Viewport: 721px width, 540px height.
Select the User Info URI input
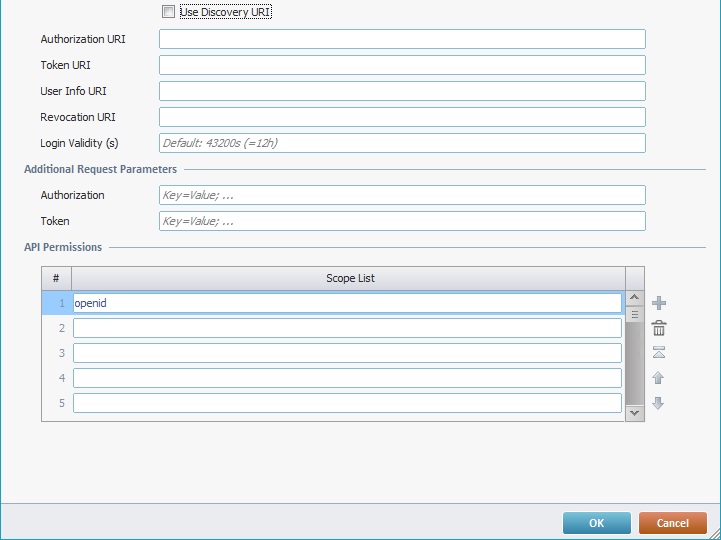point(402,91)
